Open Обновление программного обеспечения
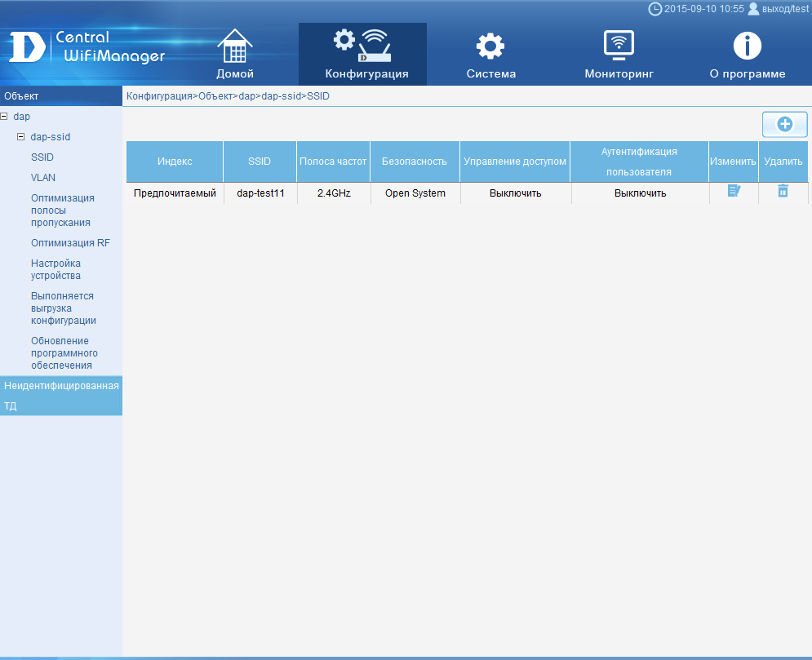This screenshot has height=660, width=812. 64,353
